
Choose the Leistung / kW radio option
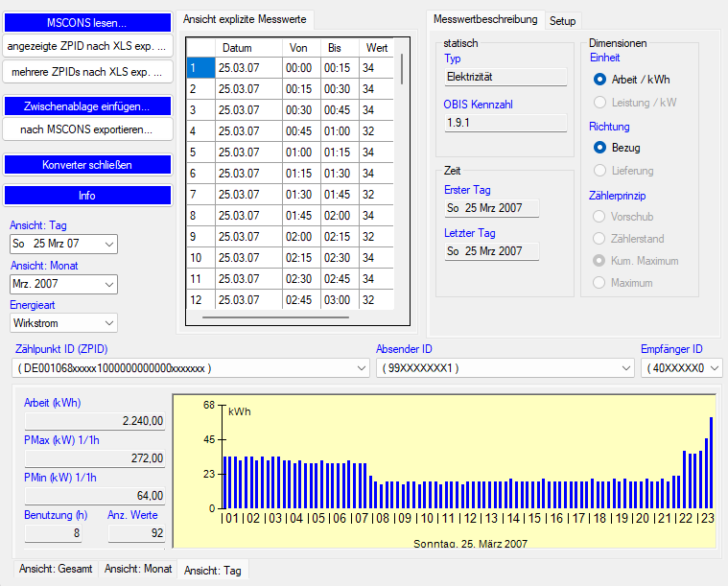click(600, 102)
